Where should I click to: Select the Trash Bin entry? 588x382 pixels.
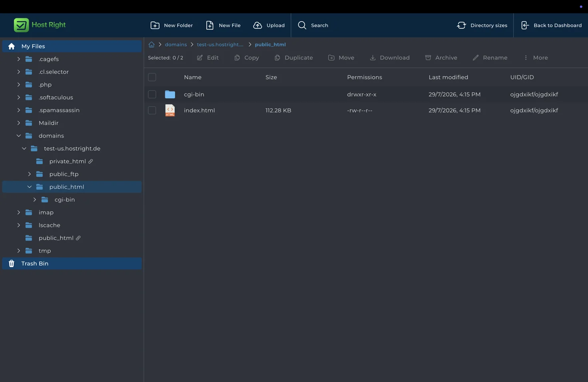coord(72,263)
